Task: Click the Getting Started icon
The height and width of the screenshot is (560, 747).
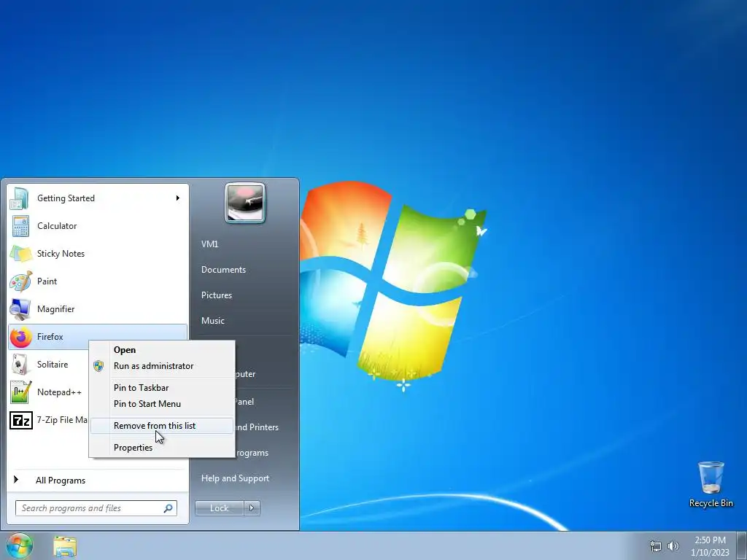Action: coord(20,198)
